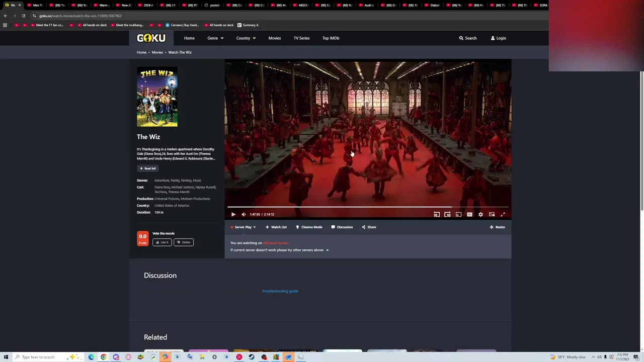
Task: Click United States of America link
Action: click(172, 206)
